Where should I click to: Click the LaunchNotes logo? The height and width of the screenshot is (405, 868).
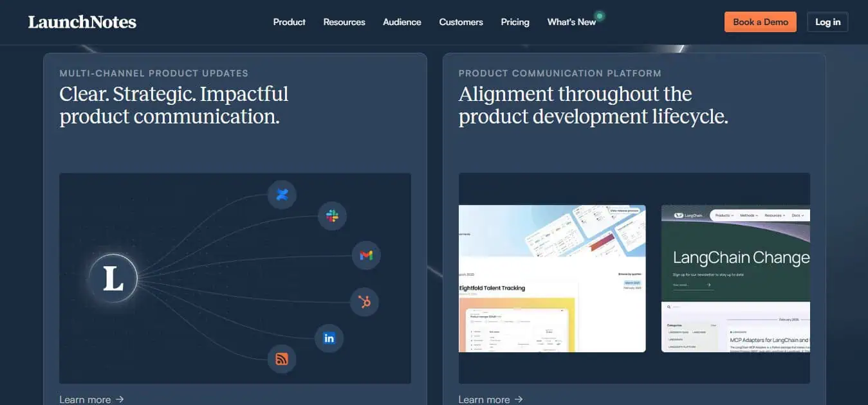pyautogui.click(x=82, y=22)
